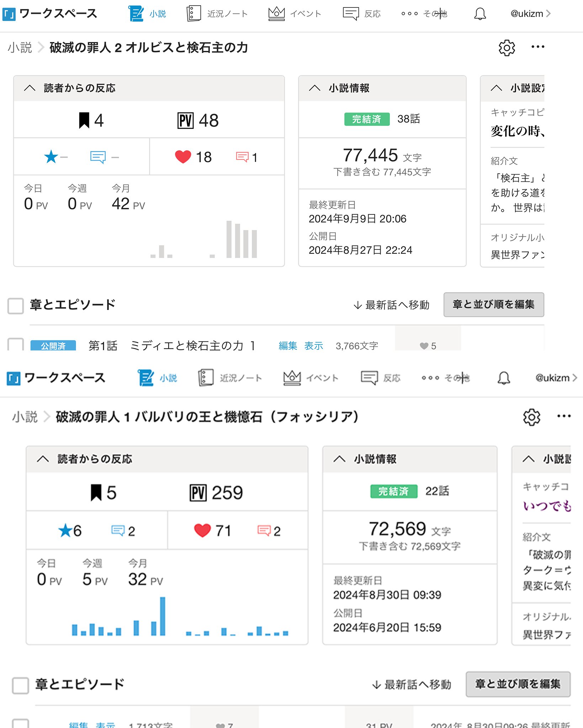Click tallest blue bar in PV chart
The width and height of the screenshot is (583, 728).
tap(163, 616)
